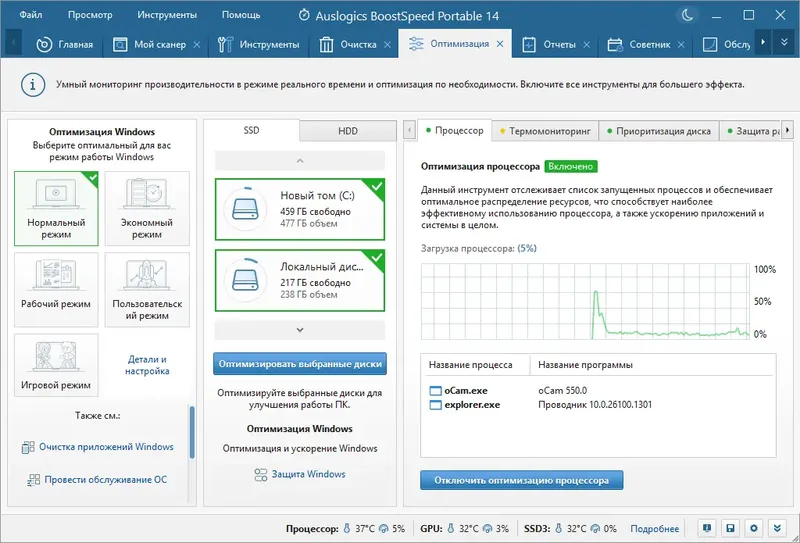This screenshot has width=800, height=543.
Task: Close the Отчеты tab
Action: click(x=587, y=44)
